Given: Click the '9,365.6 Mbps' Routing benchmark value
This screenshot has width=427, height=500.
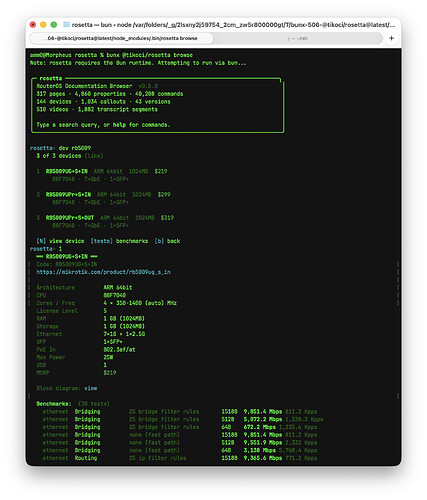Looking at the screenshot, I should (263, 458).
